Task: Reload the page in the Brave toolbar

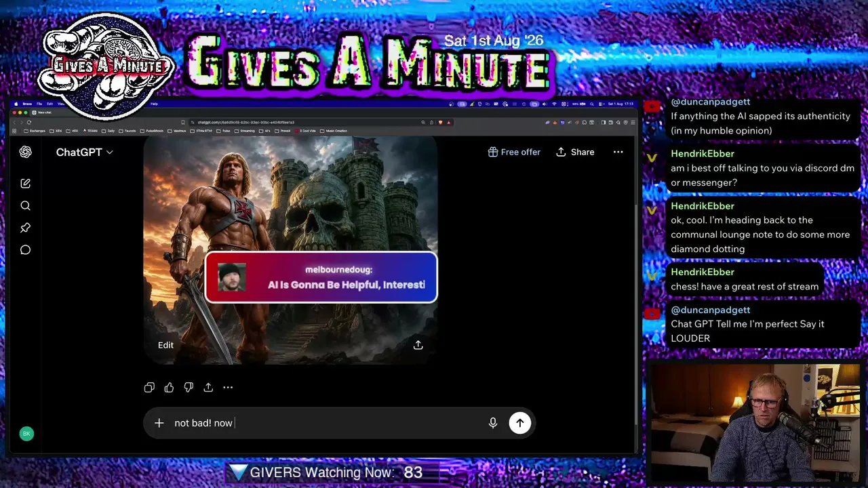Action: click(x=28, y=122)
